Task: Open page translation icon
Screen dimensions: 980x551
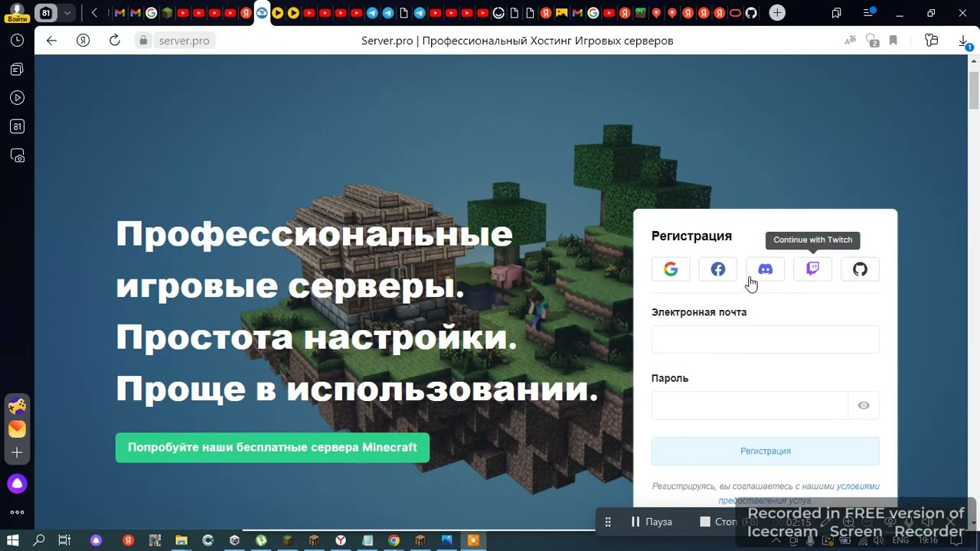Action: 850,41
